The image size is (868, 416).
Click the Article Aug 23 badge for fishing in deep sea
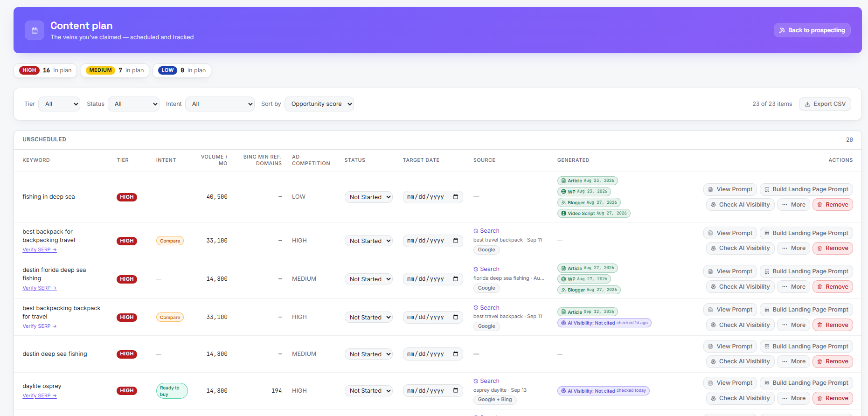(x=587, y=180)
